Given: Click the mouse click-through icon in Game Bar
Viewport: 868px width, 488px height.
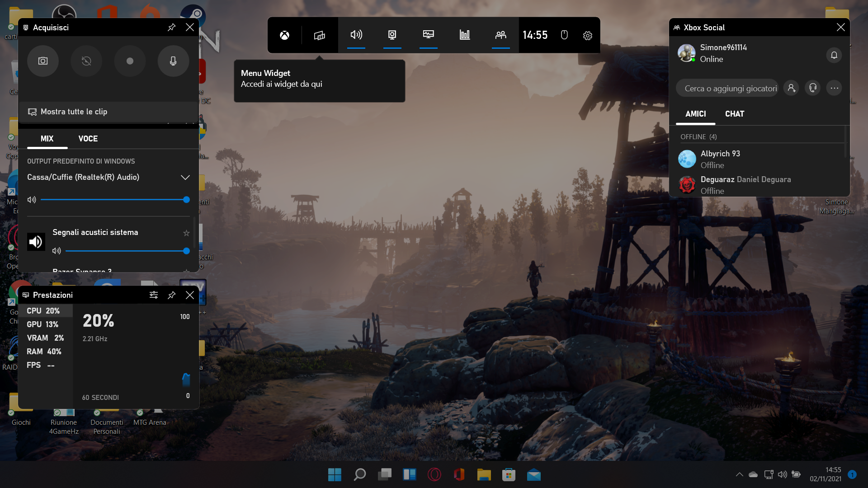Looking at the screenshot, I should click(x=564, y=35).
